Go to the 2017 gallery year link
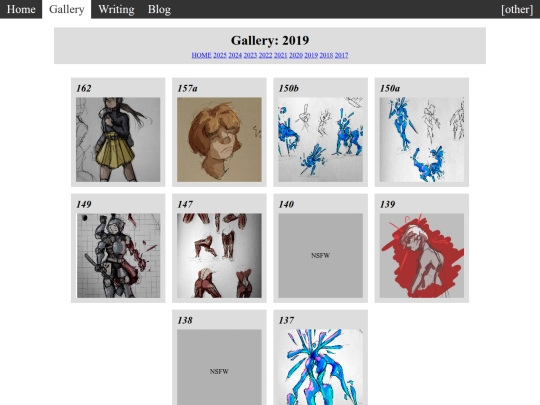Viewport: 540px width, 405px height. click(x=341, y=55)
